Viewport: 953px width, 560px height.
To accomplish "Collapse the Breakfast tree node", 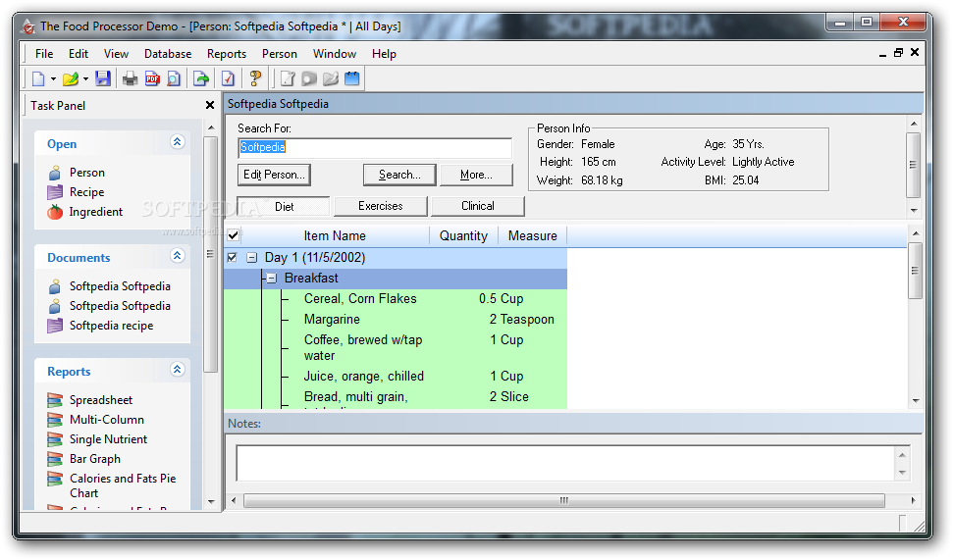I will [272, 279].
